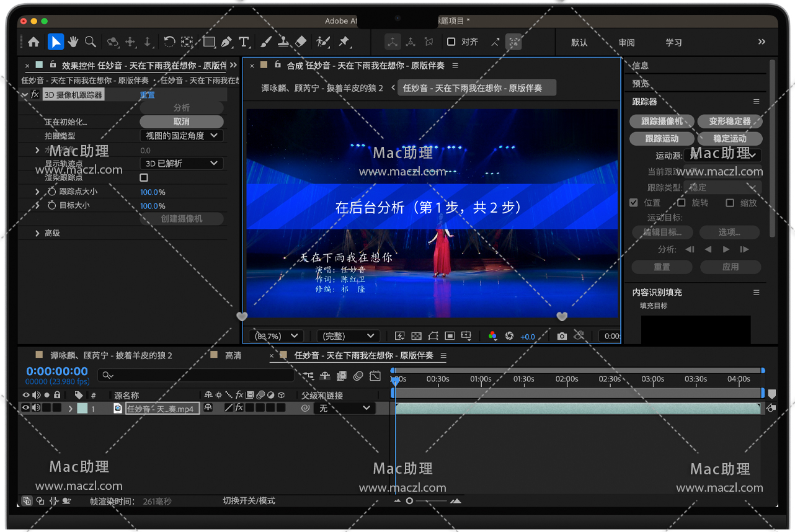Pick the Pen tool
This screenshot has height=532, width=795.
tap(226, 42)
